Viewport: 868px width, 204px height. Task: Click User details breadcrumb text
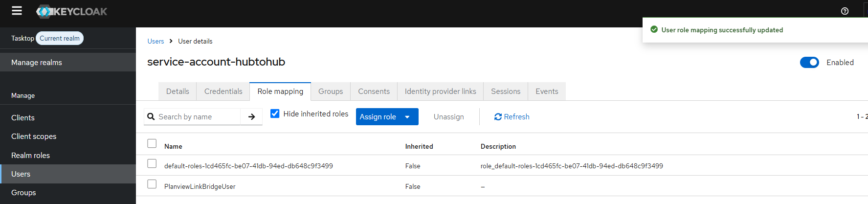[x=195, y=41]
